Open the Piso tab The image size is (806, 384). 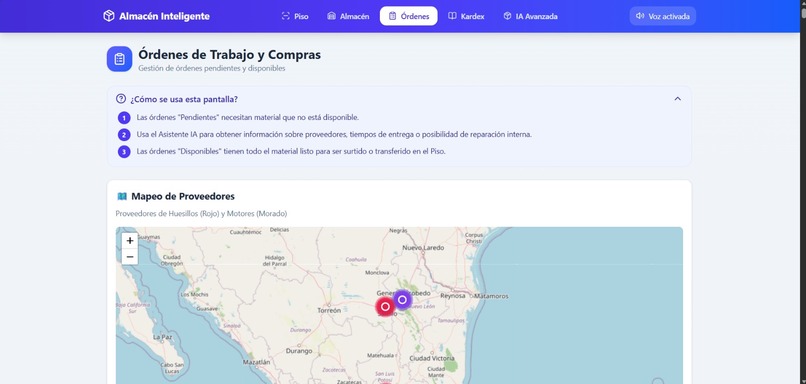[x=295, y=16]
